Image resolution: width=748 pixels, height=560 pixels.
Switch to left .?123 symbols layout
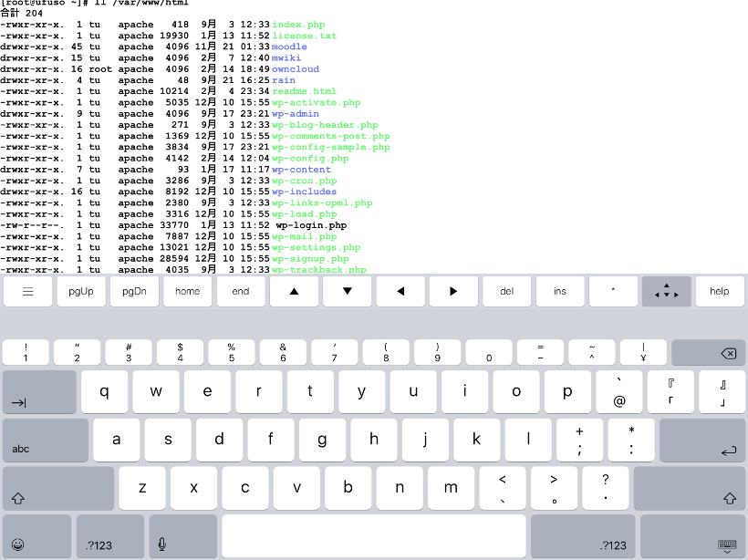coord(110,536)
